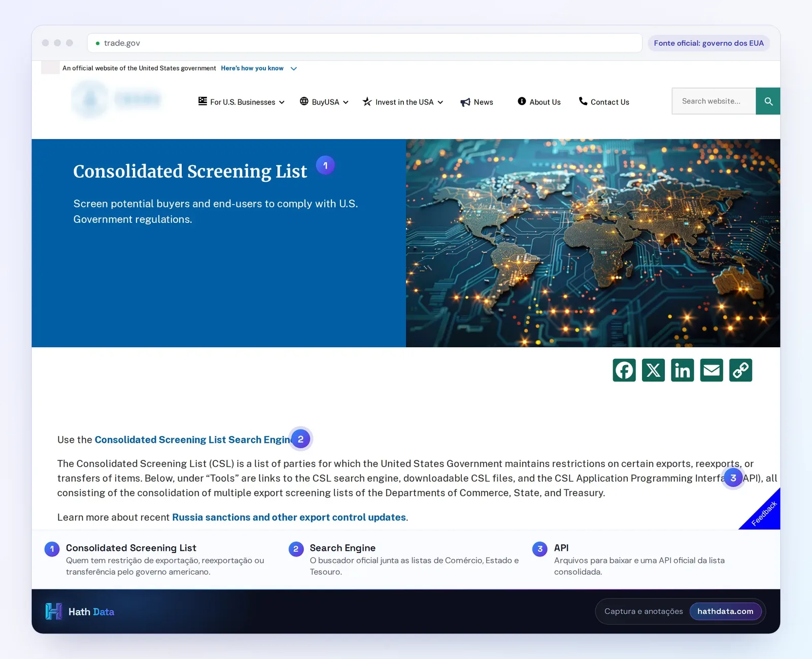This screenshot has width=812, height=659.
Task: Share page on X icon
Action: (x=653, y=370)
